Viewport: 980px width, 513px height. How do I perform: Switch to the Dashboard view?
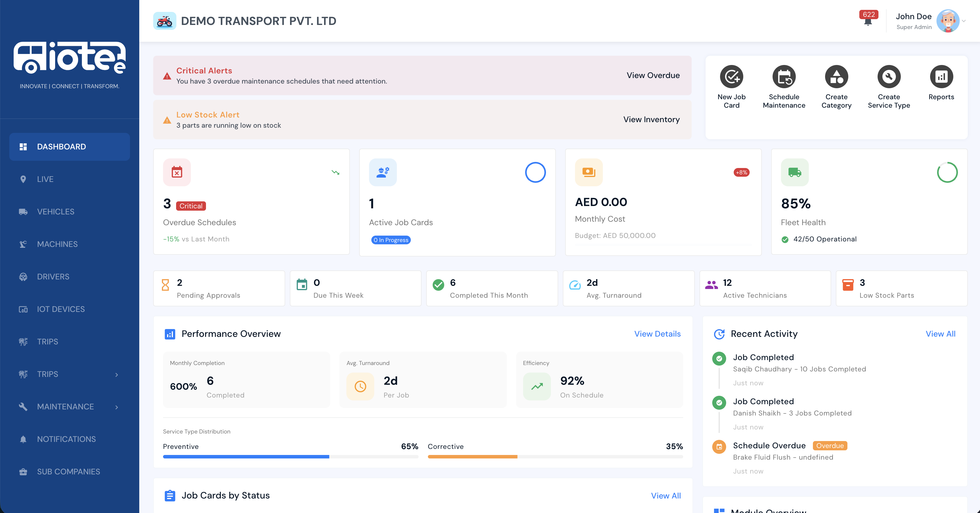pyautogui.click(x=61, y=147)
